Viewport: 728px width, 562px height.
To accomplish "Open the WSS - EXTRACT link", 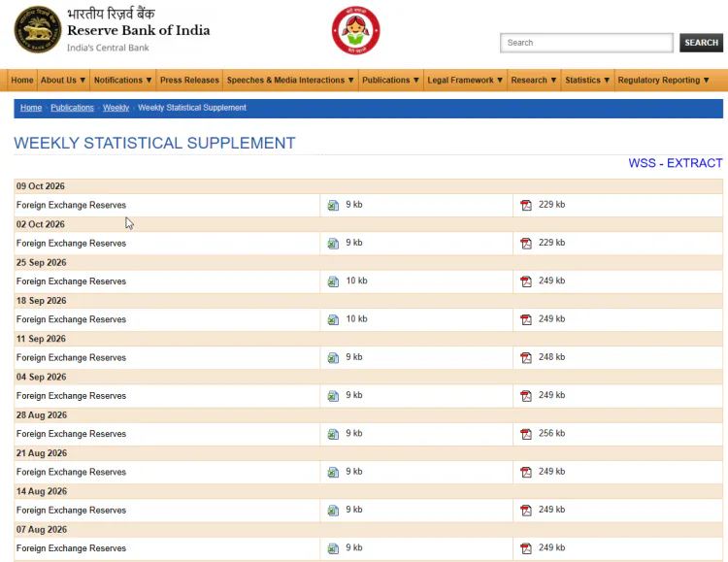I will pos(675,163).
